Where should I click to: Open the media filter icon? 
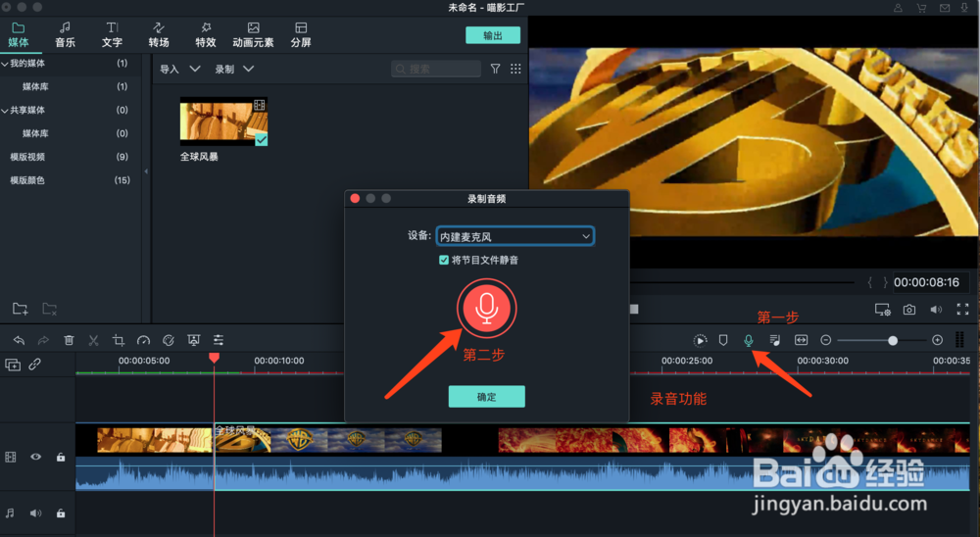[495, 69]
